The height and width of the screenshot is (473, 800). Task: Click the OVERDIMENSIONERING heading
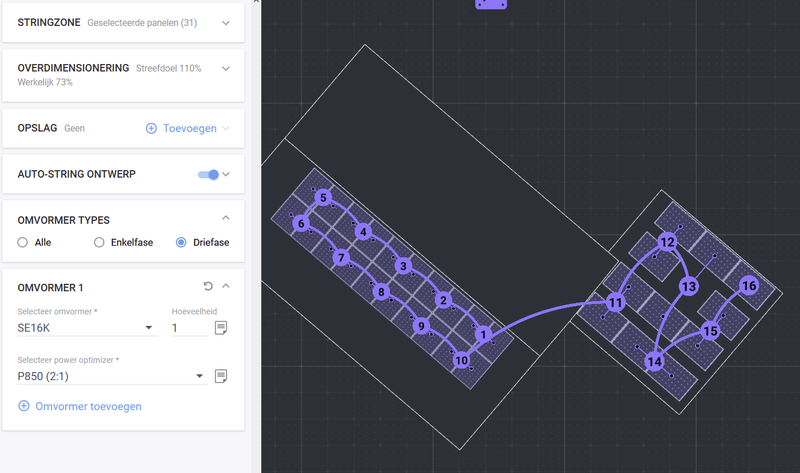coord(73,68)
